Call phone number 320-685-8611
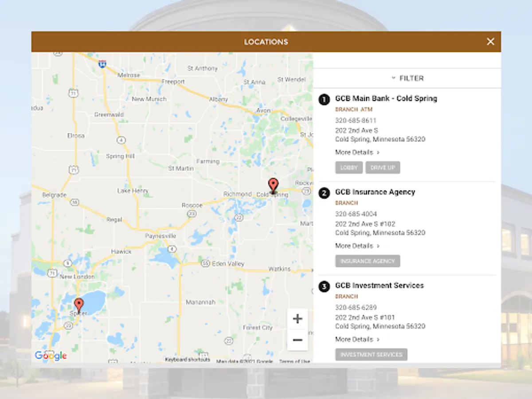The height and width of the screenshot is (399, 532). point(356,121)
